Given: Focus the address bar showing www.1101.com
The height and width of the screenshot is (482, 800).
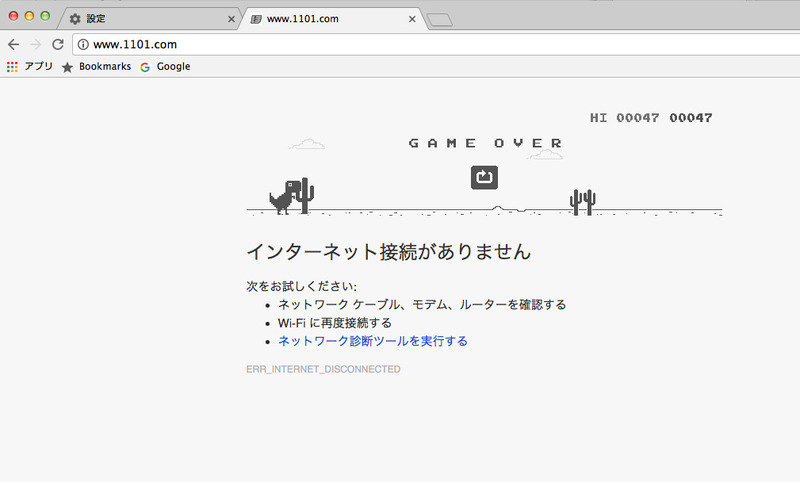Looking at the screenshot, I should click(x=400, y=44).
